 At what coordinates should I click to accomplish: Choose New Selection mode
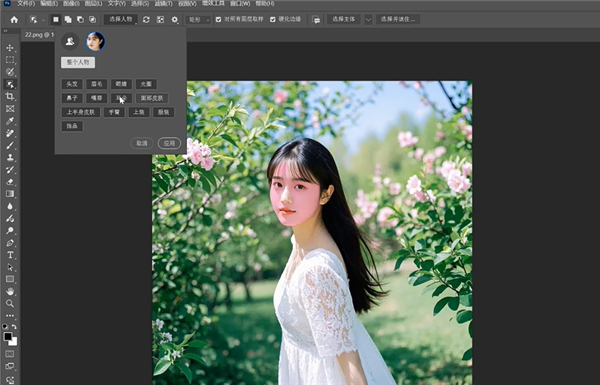[56, 20]
